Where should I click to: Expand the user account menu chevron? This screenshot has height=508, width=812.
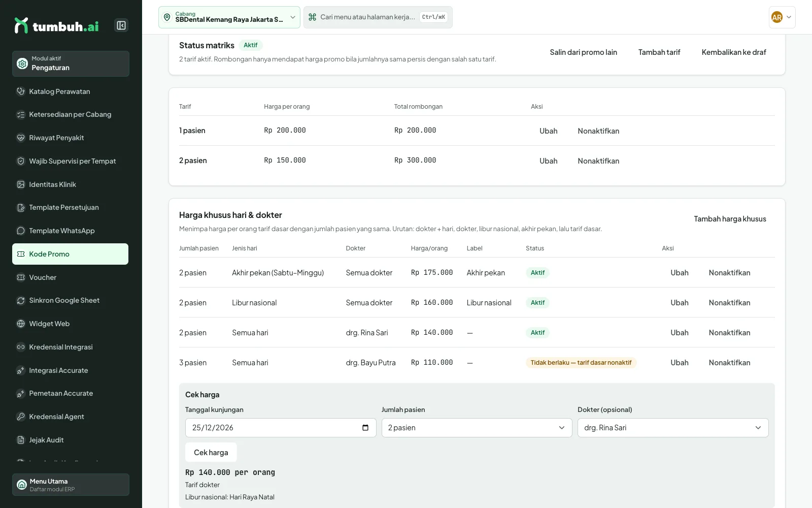(789, 17)
